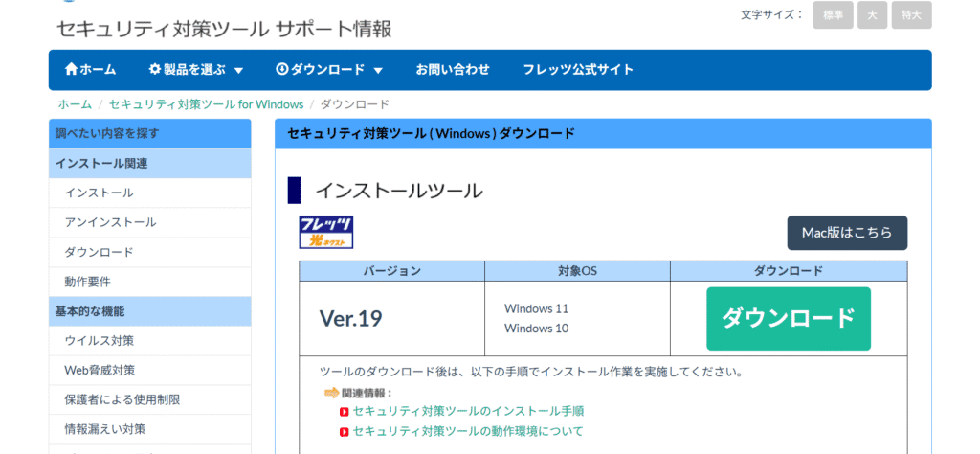980x454 pixels.
Task: Click the orange arrow icon beside 関連情報
Action: pyautogui.click(x=332, y=394)
